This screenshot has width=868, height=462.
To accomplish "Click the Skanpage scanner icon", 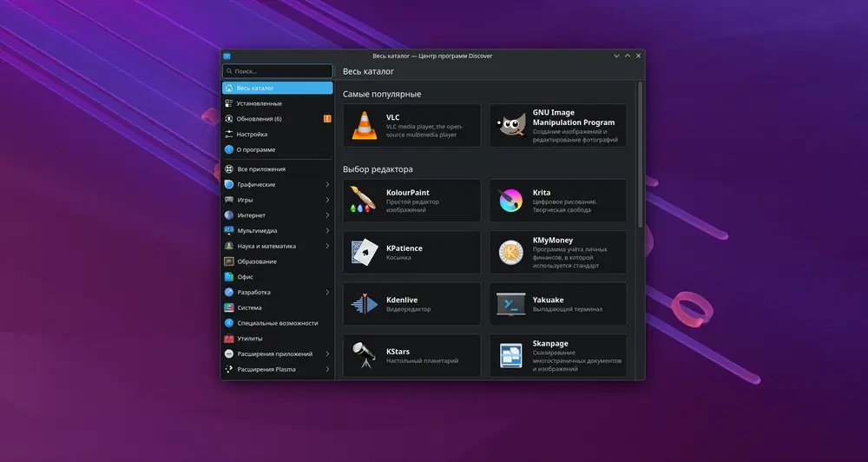I will [511, 355].
